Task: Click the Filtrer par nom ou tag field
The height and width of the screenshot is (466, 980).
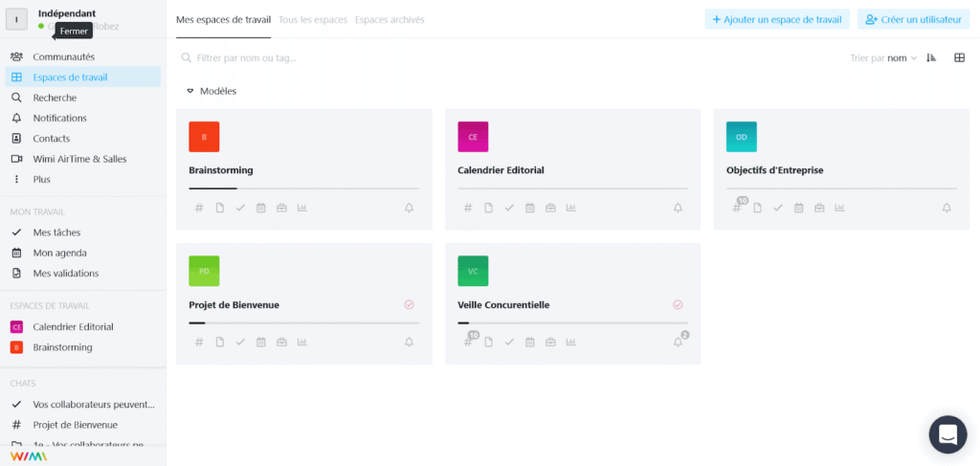Action: coord(287,58)
